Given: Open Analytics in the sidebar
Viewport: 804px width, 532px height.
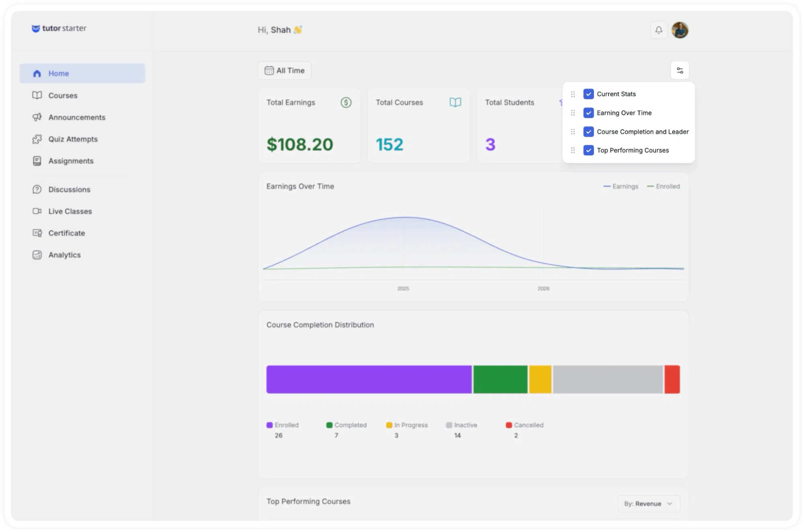Looking at the screenshot, I should [x=82, y=255].
